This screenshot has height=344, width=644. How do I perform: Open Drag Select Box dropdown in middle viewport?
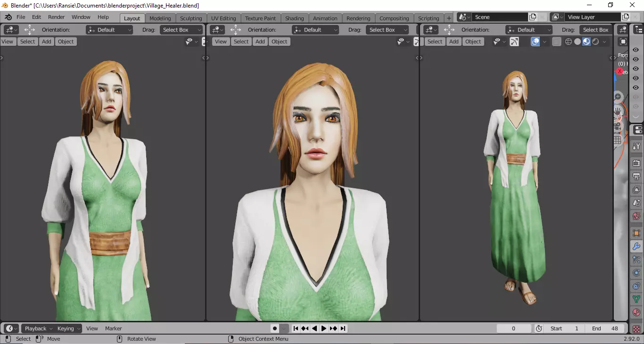388,30
